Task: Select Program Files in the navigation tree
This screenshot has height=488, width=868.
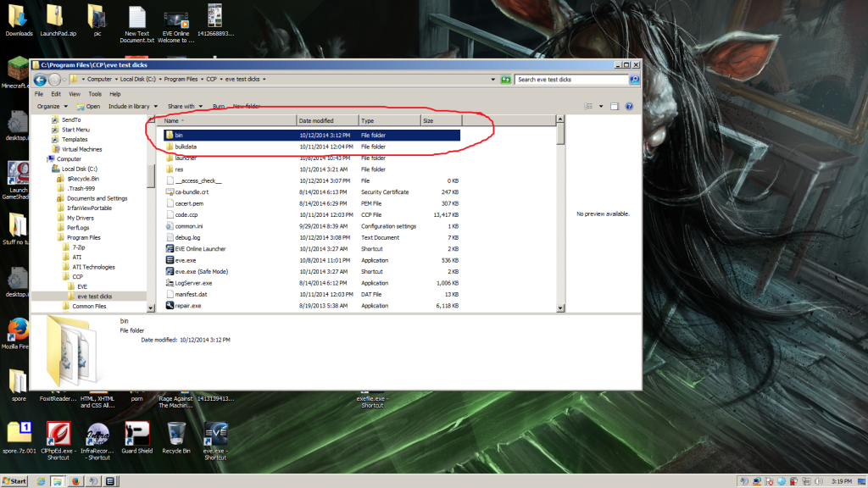Action: [84, 237]
